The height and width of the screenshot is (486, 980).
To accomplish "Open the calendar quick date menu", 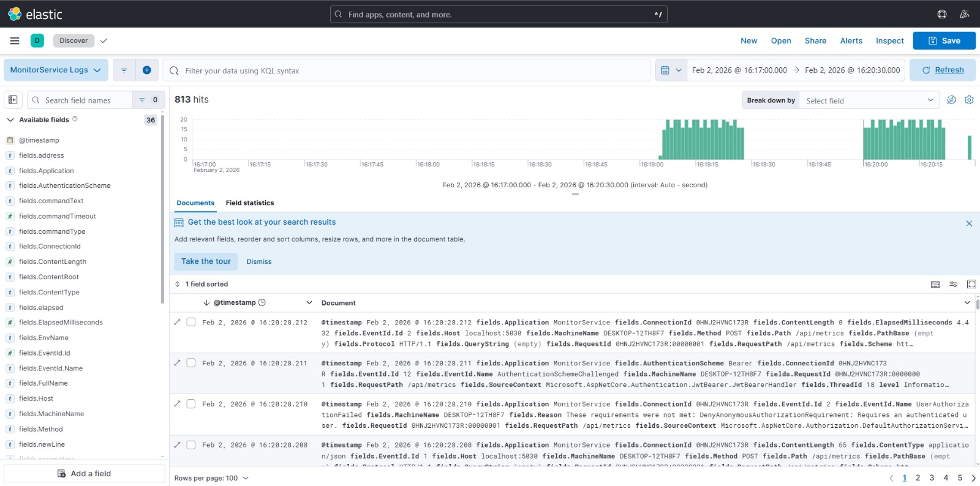I will [x=671, y=70].
